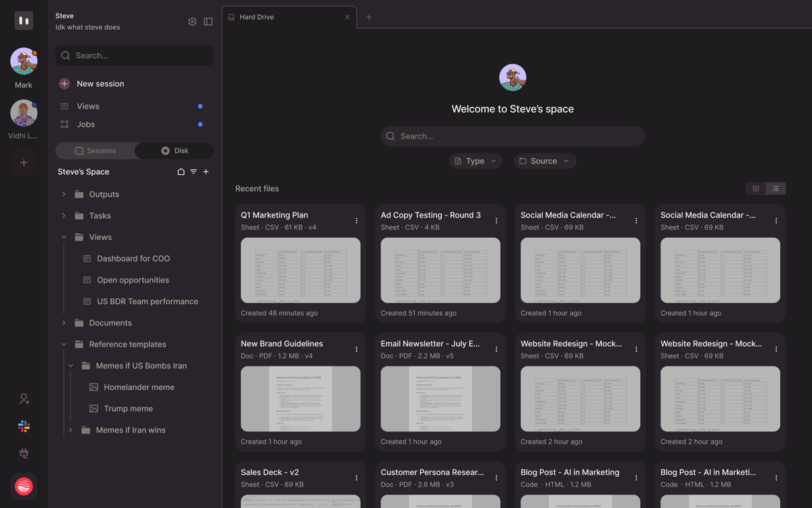Click Steve's Space header label
812x508 pixels.
tap(83, 172)
